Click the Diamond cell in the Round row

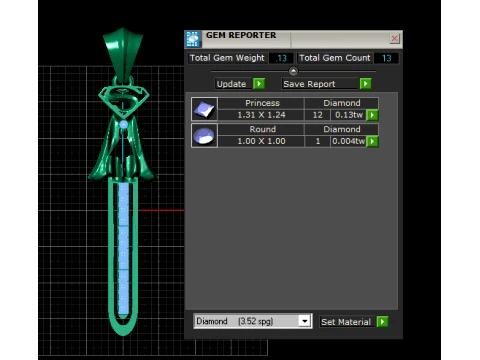pyautogui.click(x=342, y=129)
